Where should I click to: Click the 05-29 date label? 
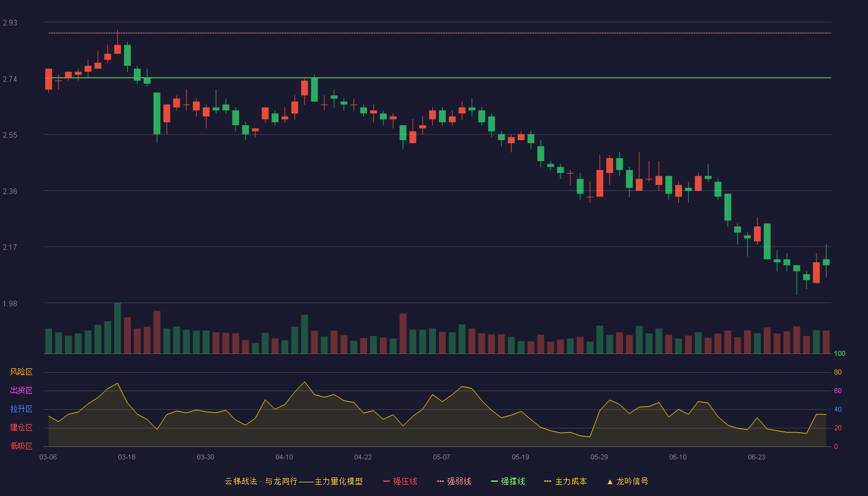(x=599, y=457)
